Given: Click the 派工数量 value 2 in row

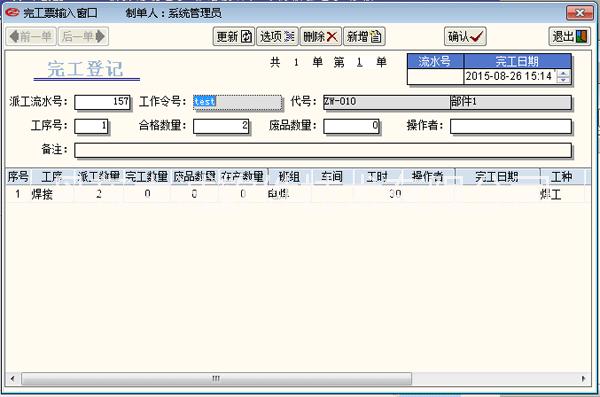Looking at the screenshot, I should (99, 194).
